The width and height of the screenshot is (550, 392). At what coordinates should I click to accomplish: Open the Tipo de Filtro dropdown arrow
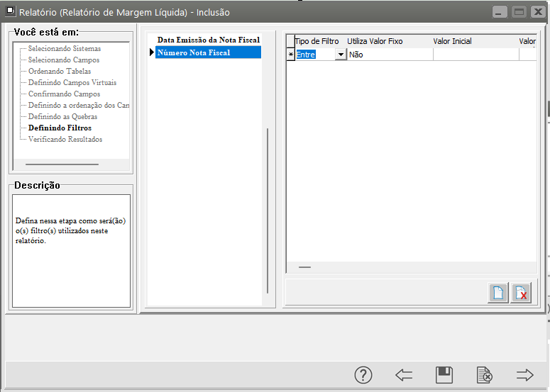[341, 55]
